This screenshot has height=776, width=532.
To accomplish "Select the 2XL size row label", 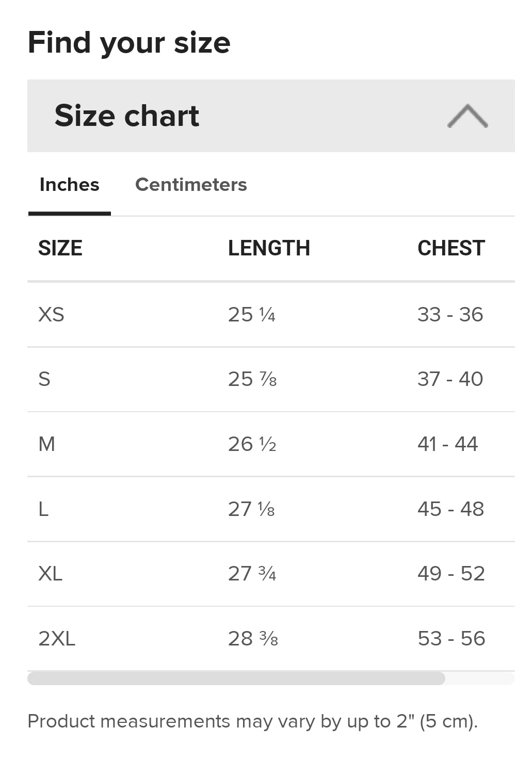I will point(57,639).
